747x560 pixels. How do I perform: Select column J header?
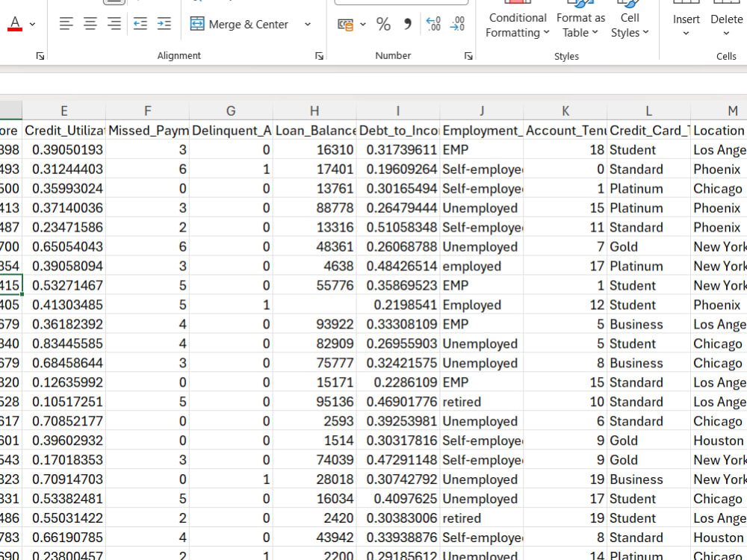[x=482, y=111]
